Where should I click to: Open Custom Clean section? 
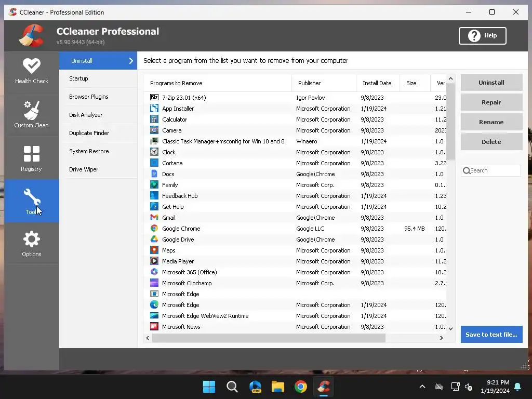(32, 114)
